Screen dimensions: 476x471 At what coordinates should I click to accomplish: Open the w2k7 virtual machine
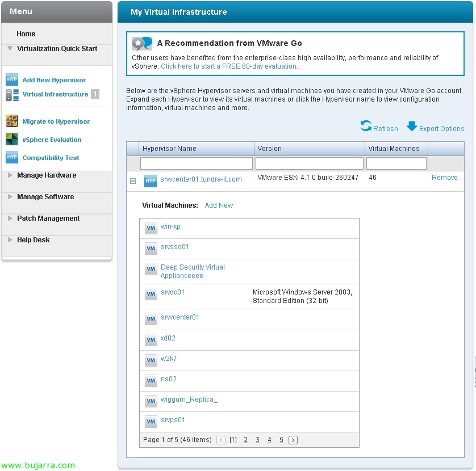[x=169, y=359]
